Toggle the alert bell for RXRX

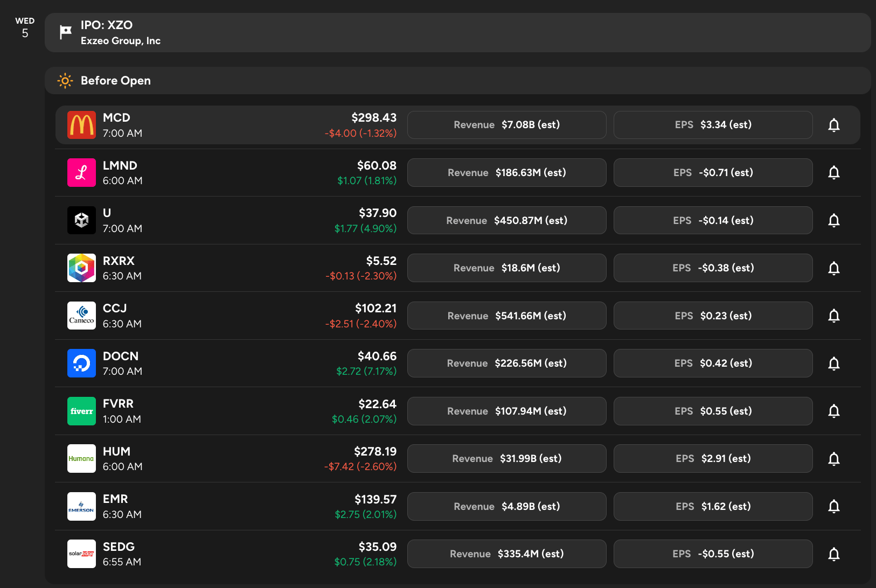pos(834,268)
